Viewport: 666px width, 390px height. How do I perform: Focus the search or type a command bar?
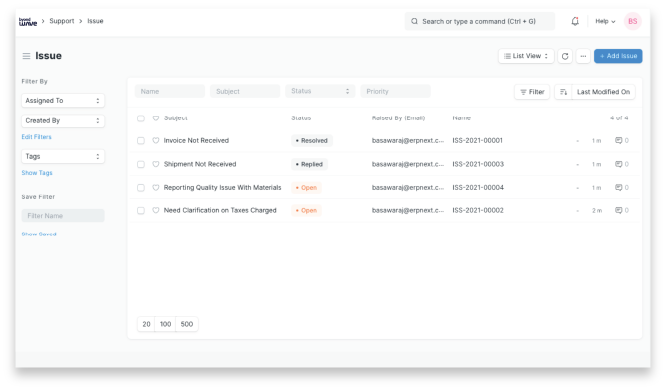click(480, 21)
